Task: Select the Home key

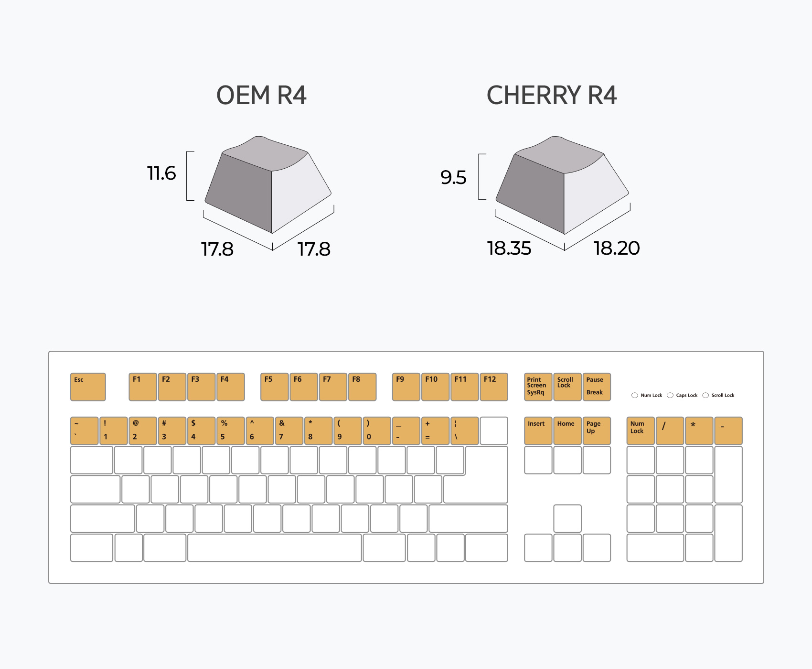Action: pos(567,431)
